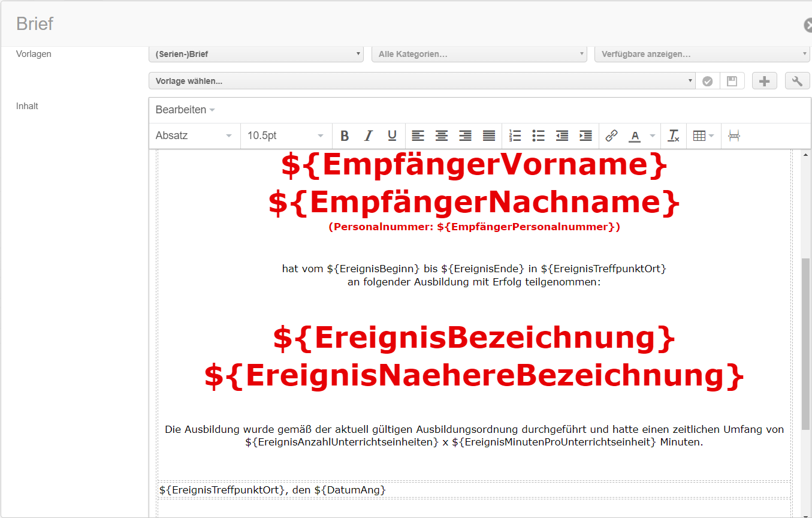Viewport: 812px width, 518px height.
Task: Open the 10.5pt font size dropdown
Action: (285, 136)
